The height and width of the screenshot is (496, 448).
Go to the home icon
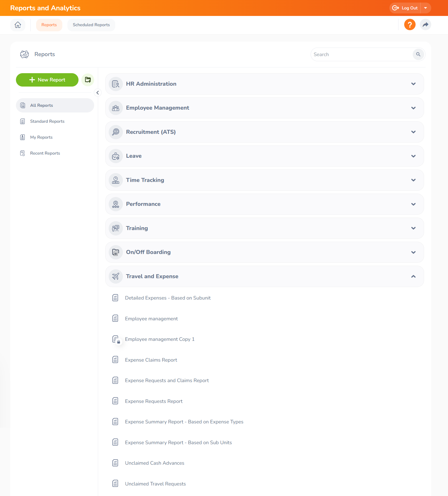point(18,25)
